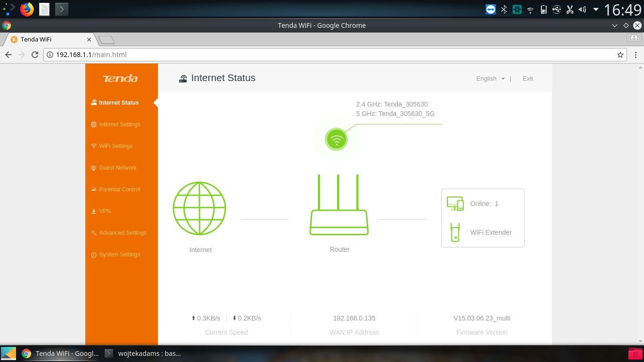
Task: Click the 5 GHz Tenda_305630_5G network name
Action: tap(395, 114)
